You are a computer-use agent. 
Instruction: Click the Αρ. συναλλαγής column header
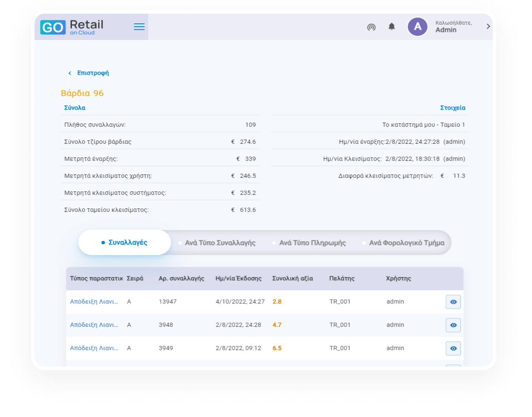181,279
